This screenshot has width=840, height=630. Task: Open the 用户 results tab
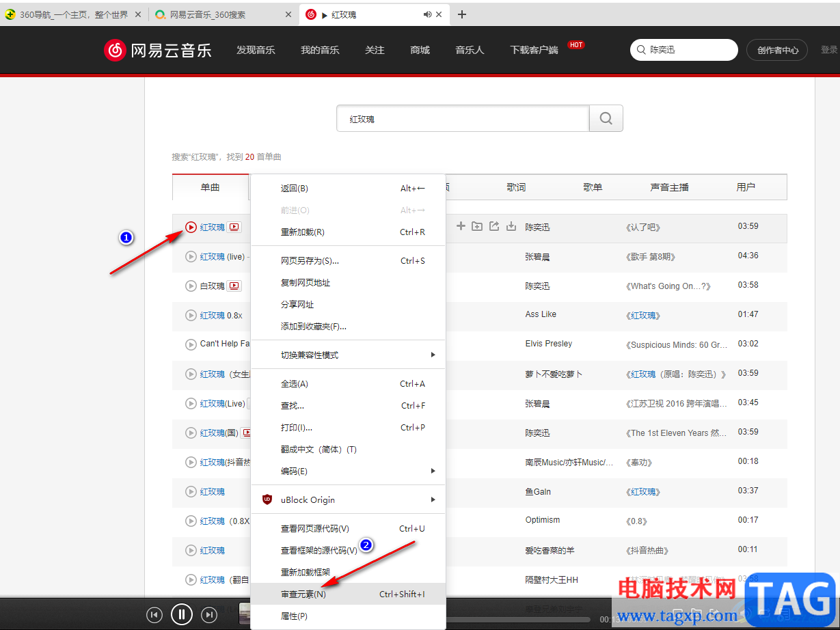coord(746,187)
